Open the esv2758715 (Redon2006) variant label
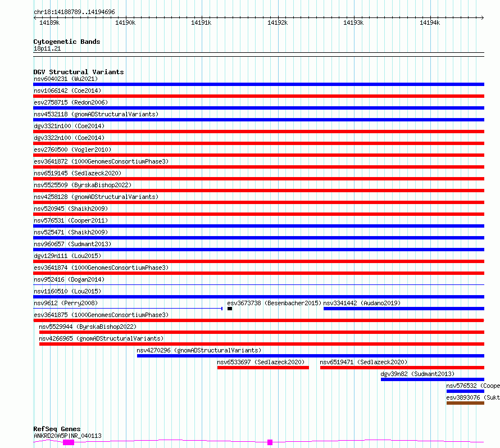 tap(71, 102)
